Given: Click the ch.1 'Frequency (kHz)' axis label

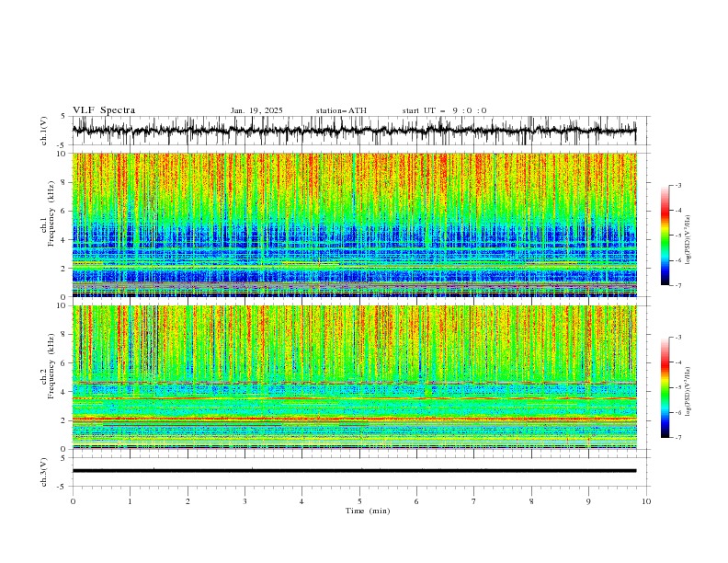Looking at the screenshot, I should coord(51,213).
